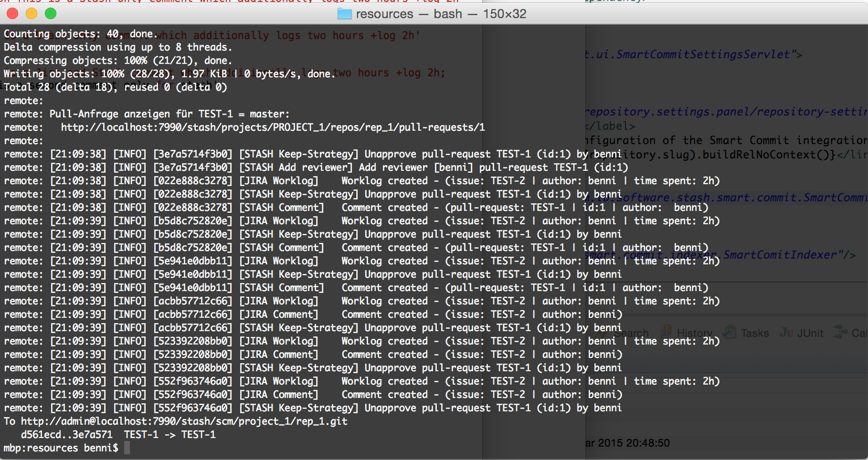Viewport: 868px width, 460px height.
Task: Click the JIRA Worklog line for commit 022e888c3278
Action: (x=362, y=181)
